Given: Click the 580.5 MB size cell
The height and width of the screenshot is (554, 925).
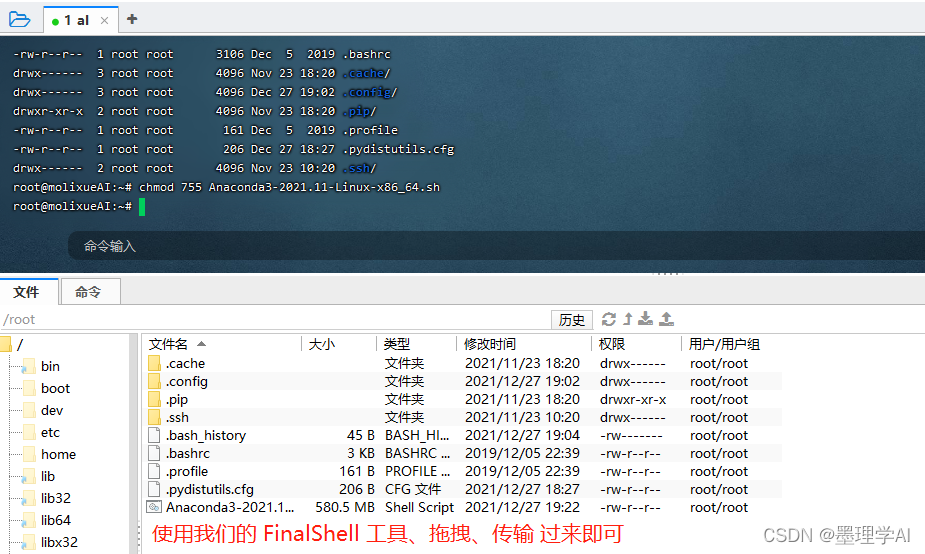Looking at the screenshot, I should (345, 507).
